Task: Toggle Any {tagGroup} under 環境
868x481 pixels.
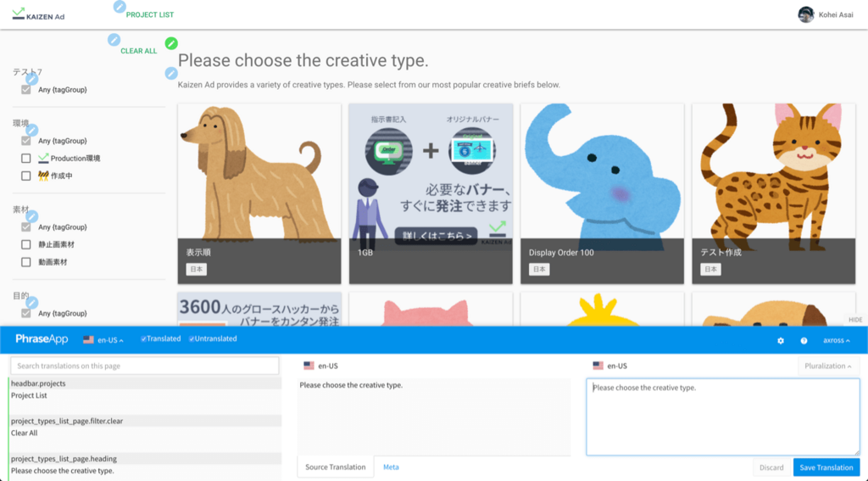Action: coord(26,141)
